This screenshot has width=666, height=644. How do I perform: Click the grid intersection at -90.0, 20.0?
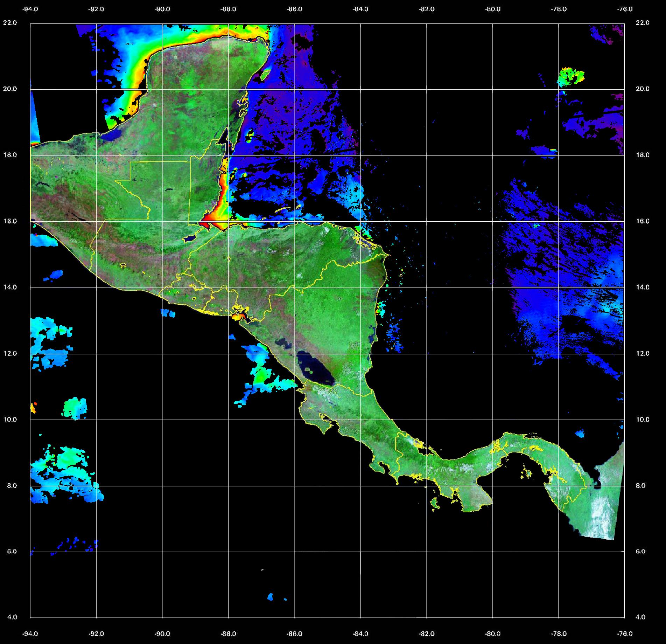coord(163,89)
